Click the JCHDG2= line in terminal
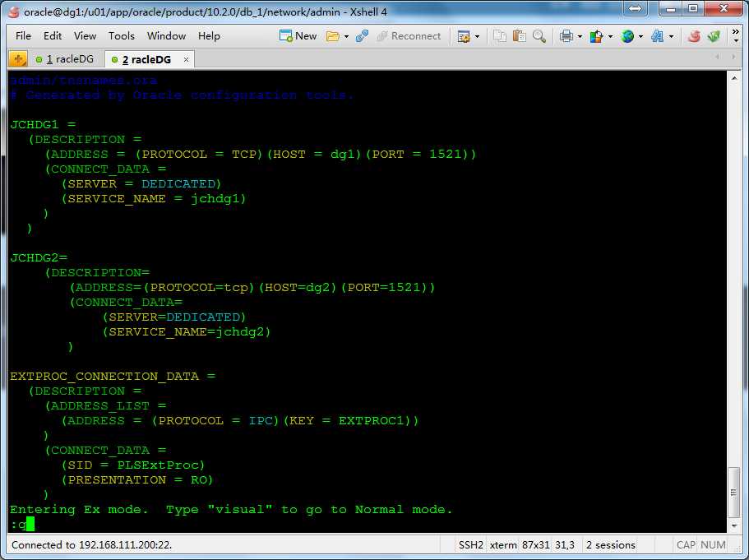This screenshot has height=560, width=749. [39, 258]
